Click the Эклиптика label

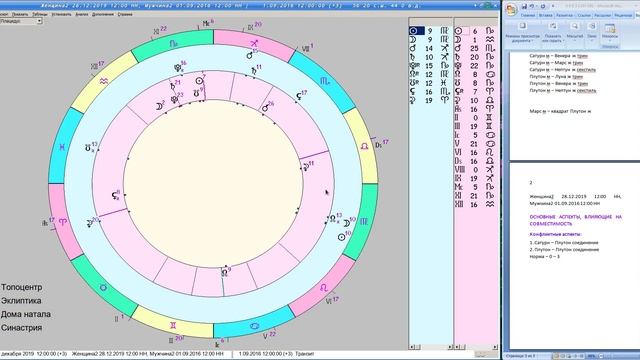click(x=21, y=301)
